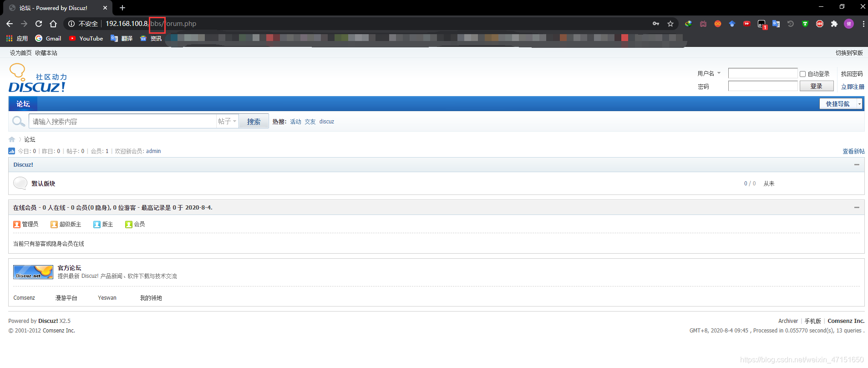The image size is (868, 368).
Task: Collapse the Discuz! category section
Action: [857, 165]
